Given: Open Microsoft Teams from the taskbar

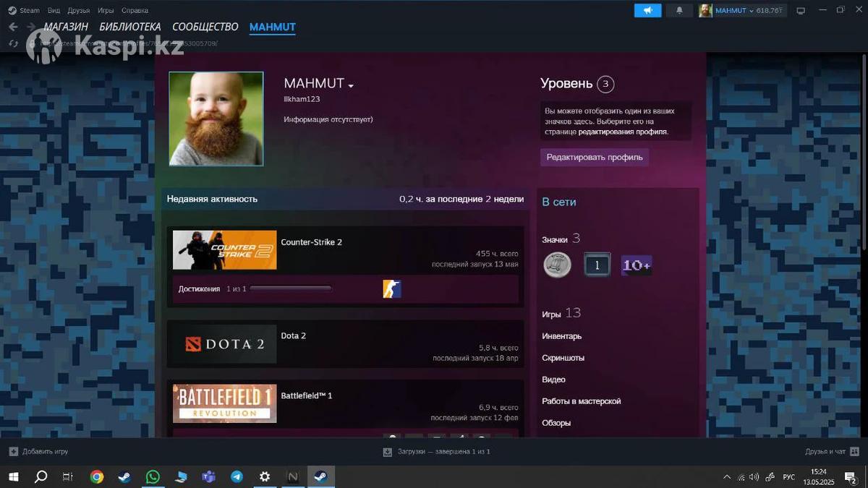Looking at the screenshot, I should point(208,476).
